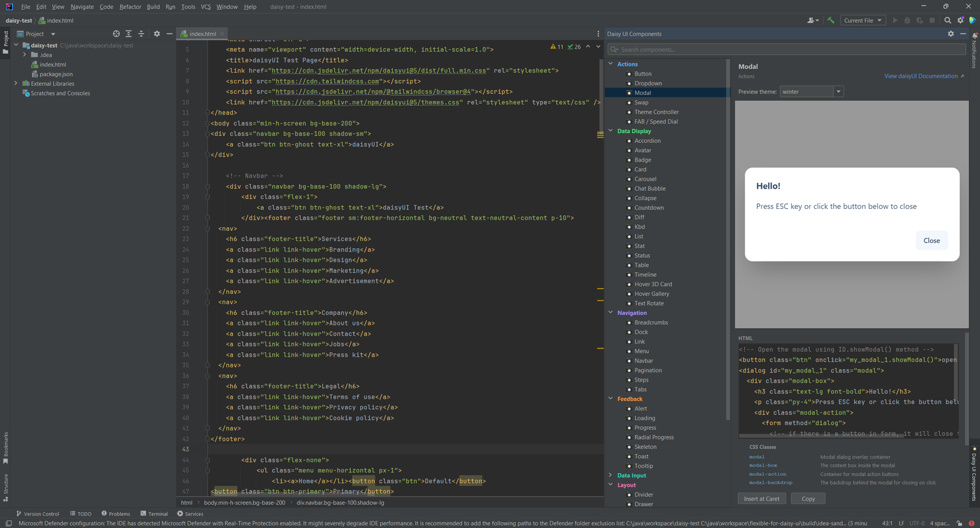Toggle the Problems tool window
Screen dimensions: 980x528
tap(116, 514)
